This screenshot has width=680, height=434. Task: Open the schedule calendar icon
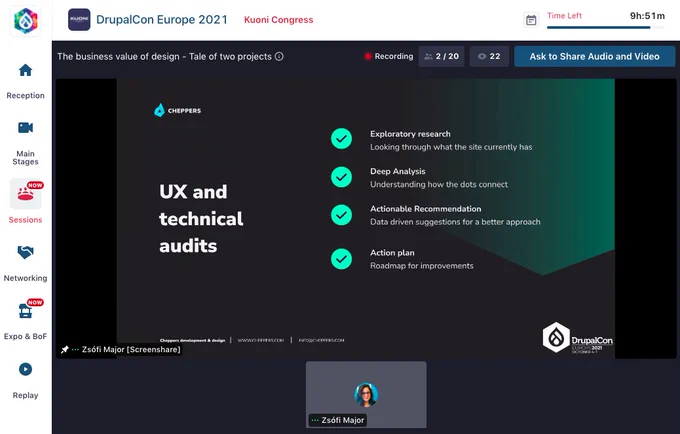click(x=531, y=20)
